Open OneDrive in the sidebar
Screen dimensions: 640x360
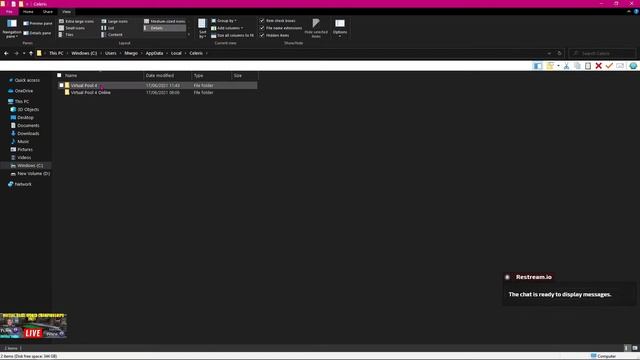point(24,91)
